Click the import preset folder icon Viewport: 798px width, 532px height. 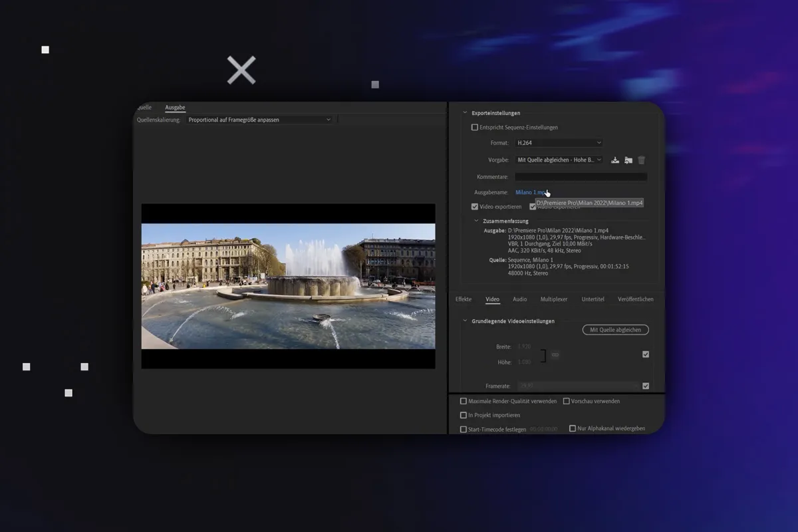(628, 160)
